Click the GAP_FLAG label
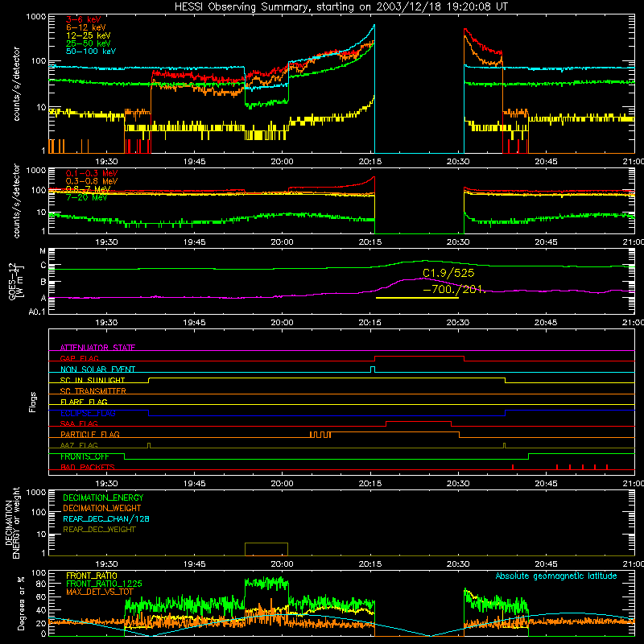 point(79,358)
